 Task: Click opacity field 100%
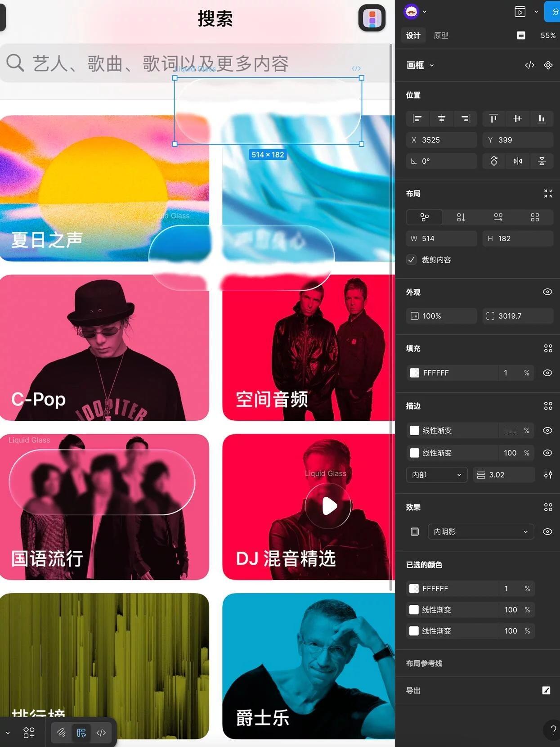tap(441, 316)
